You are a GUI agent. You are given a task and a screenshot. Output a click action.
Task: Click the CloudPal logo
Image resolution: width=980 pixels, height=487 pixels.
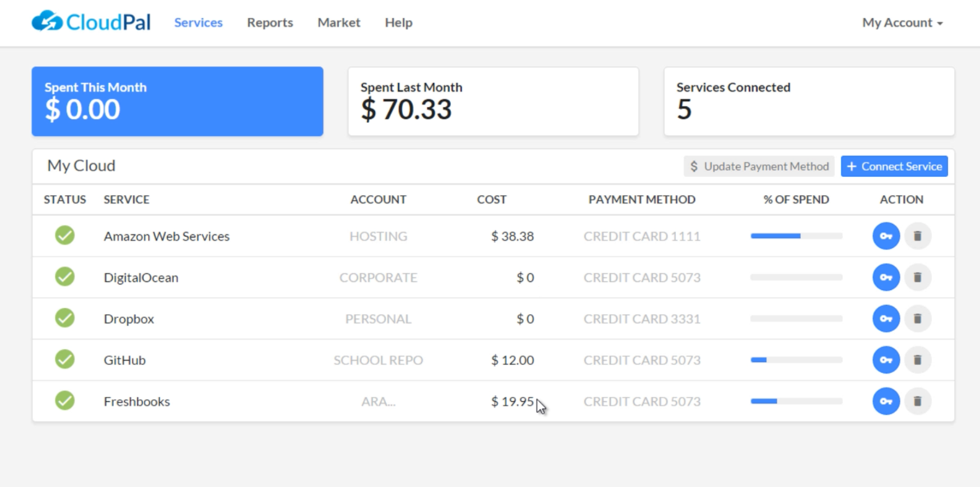[x=91, y=22]
